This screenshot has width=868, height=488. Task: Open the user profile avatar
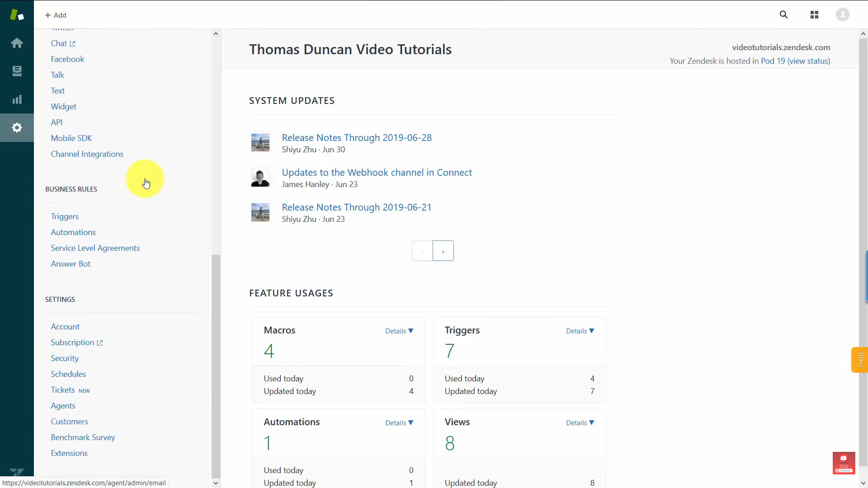842,14
